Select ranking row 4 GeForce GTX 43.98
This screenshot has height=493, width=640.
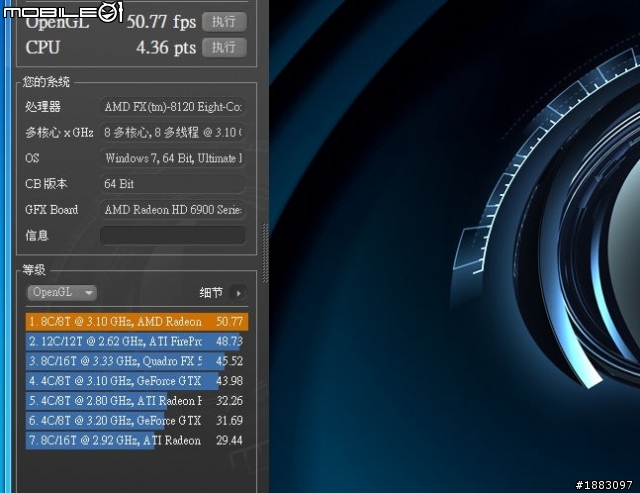(137, 381)
